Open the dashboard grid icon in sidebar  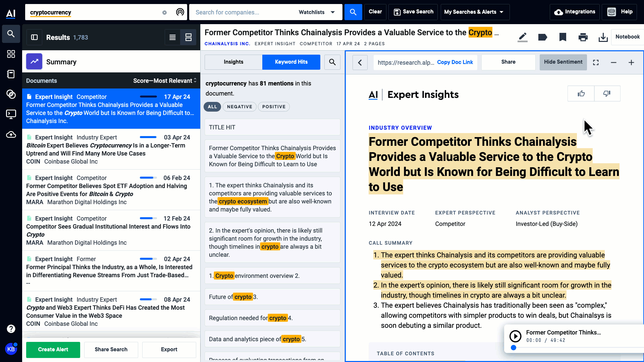click(x=11, y=54)
